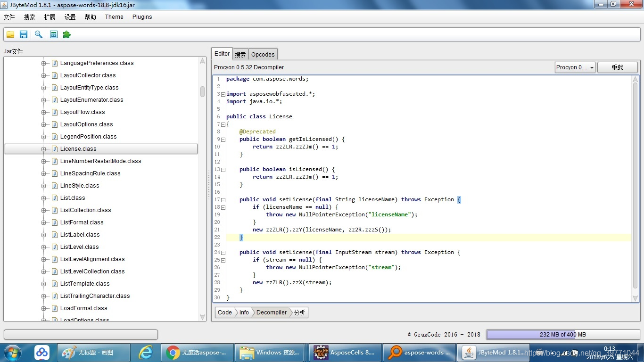Image resolution: width=644 pixels, height=362 pixels.
Task: Click jar tree scroll down arrow
Action: pos(202,317)
